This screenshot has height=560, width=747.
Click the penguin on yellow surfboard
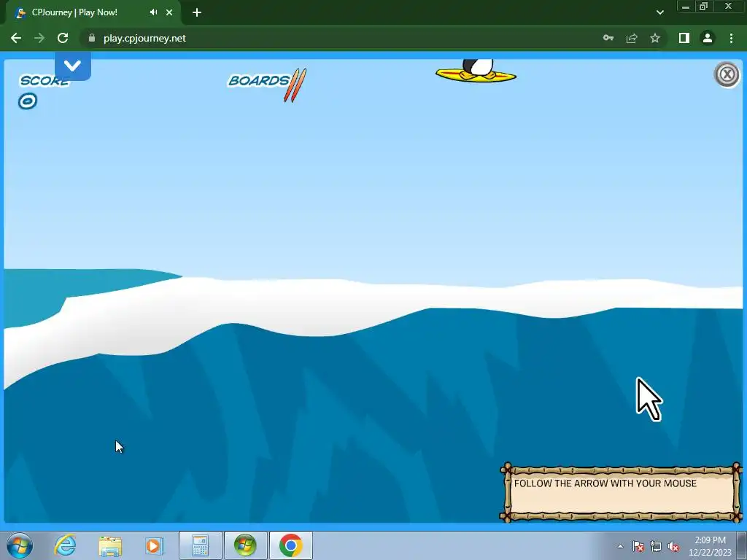(476, 71)
